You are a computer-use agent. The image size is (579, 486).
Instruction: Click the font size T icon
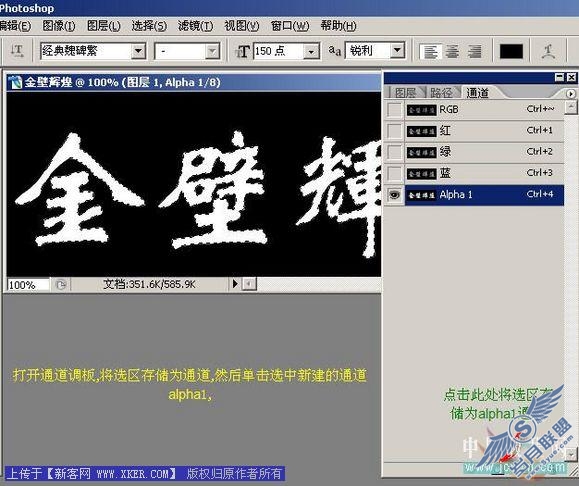pos(243,51)
